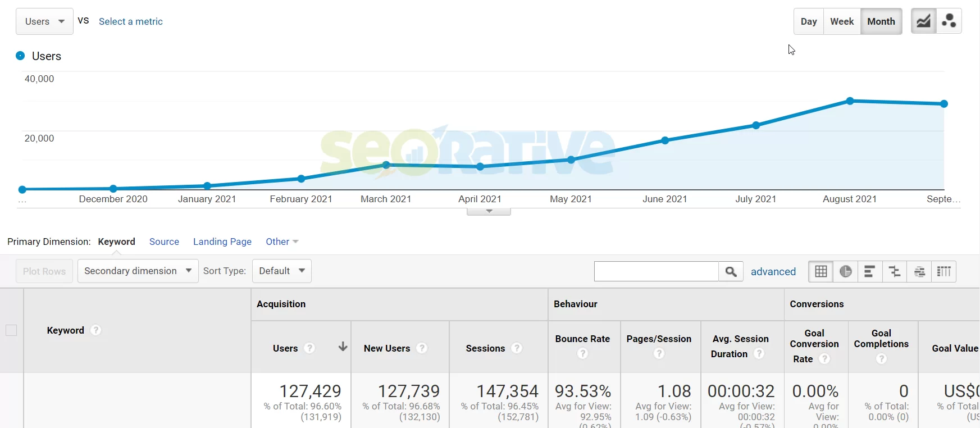Image resolution: width=980 pixels, height=428 pixels.
Task: Click the search magnifier button
Action: pos(731,272)
